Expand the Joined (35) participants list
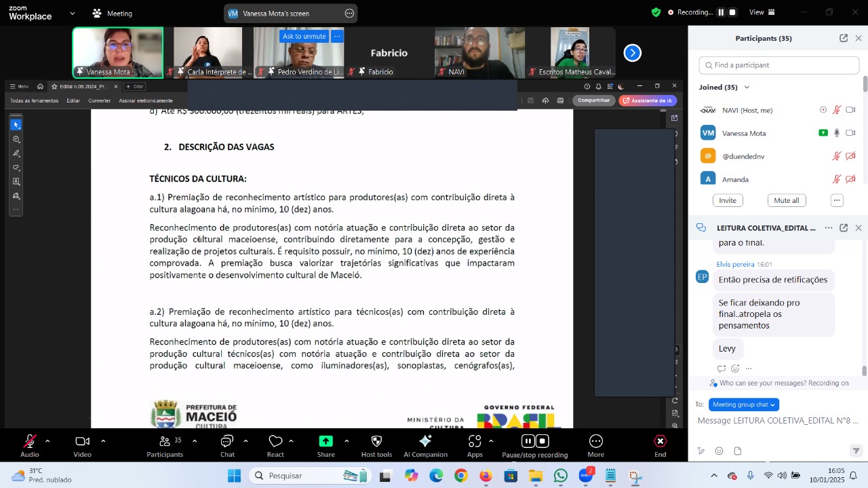Screen dimensions: 868x488 tap(747, 88)
